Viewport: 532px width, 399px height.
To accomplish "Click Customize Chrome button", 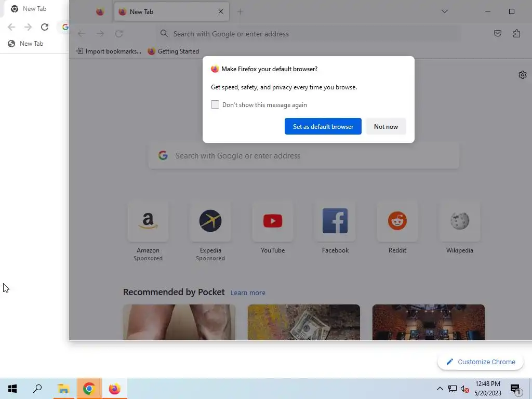I will point(481,362).
